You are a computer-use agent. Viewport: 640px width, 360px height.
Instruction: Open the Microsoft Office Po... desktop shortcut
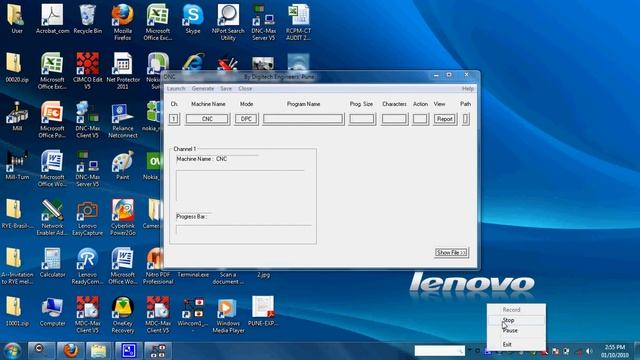(x=52, y=120)
